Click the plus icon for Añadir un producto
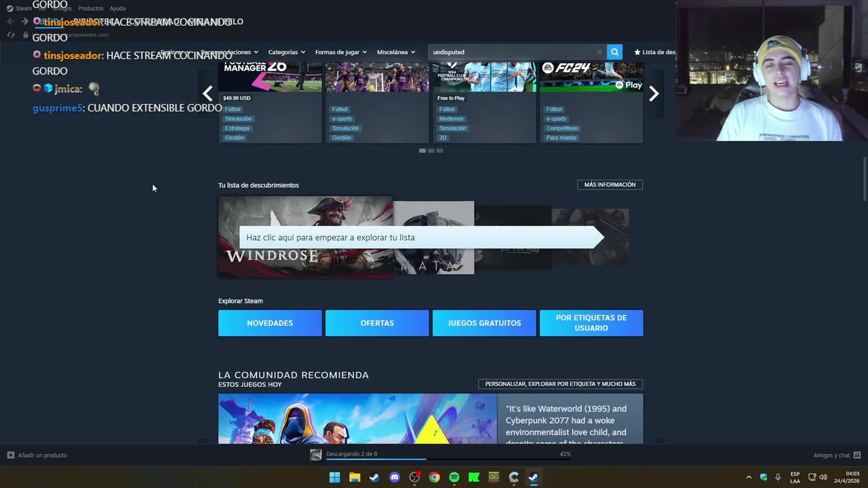 pos(10,455)
